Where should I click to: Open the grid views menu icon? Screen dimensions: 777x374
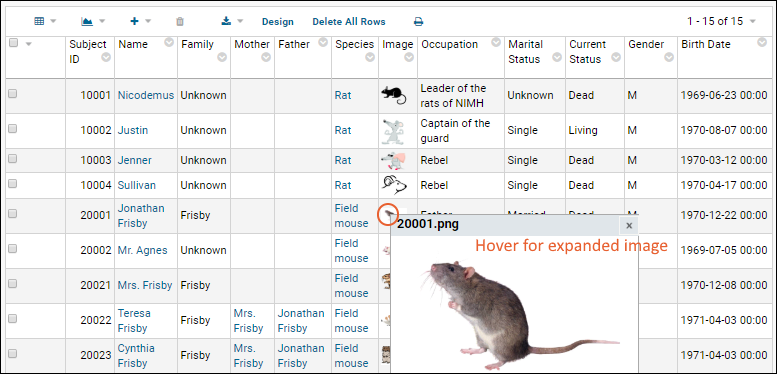click(x=39, y=21)
